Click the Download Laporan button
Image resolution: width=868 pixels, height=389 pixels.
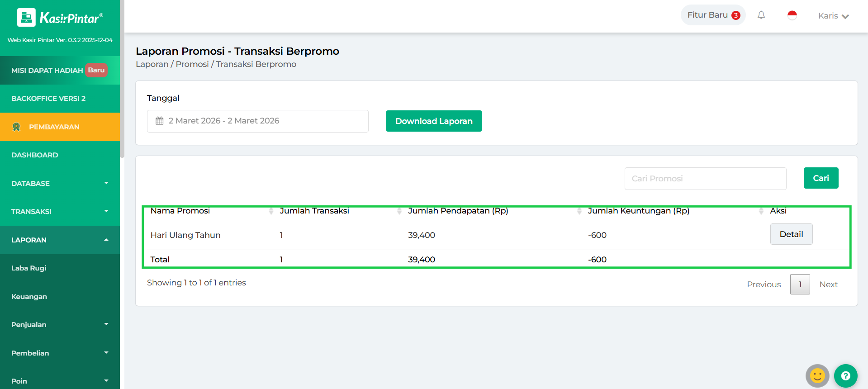point(433,121)
